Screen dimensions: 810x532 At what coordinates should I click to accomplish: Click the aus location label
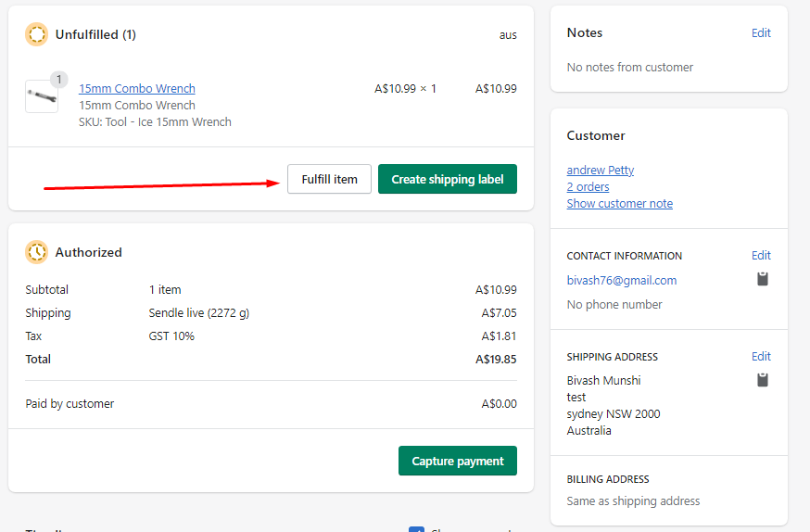pos(507,35)
